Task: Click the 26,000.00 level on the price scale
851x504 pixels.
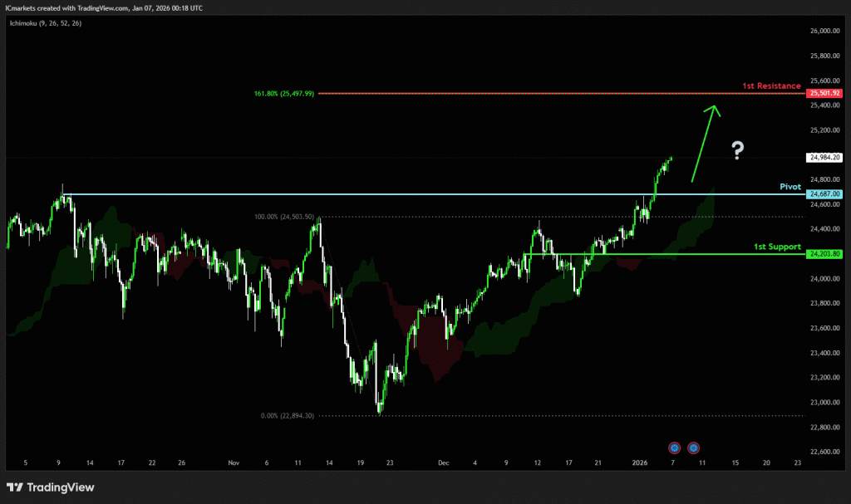Action: pyautogui.click(x=824, y=32)
